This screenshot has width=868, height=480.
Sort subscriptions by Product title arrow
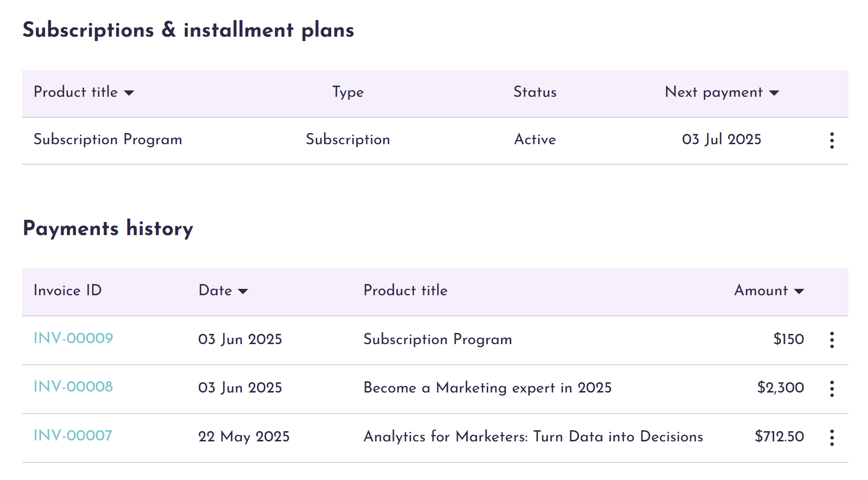pyautogui.click(x=129, y=93)
